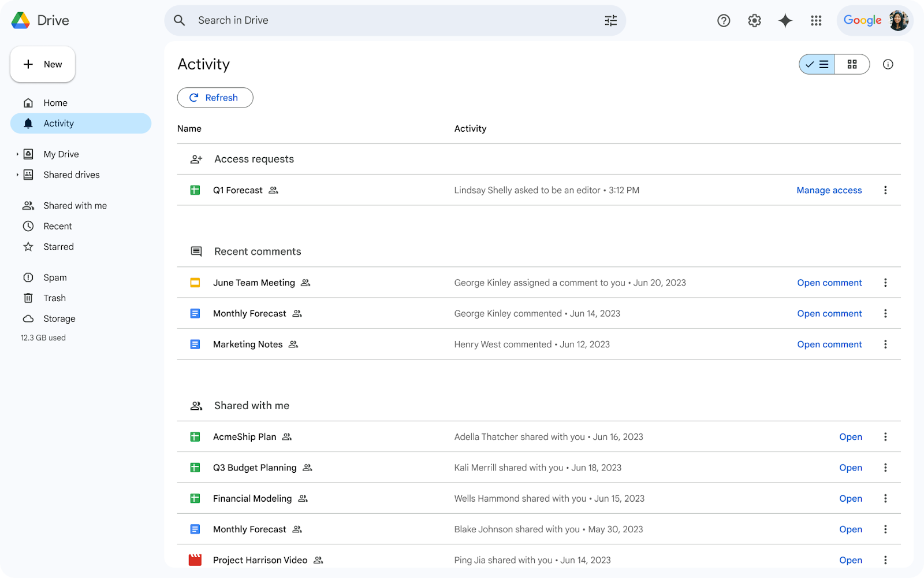Open Google apps grid launcher
This screenshot has width=924, height=578.
(816, 21)
